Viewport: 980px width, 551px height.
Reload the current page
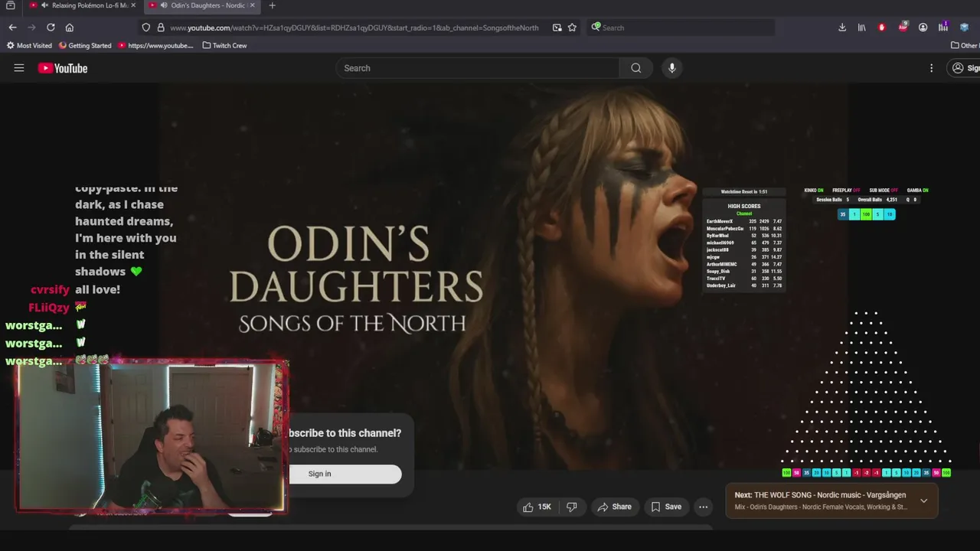51,28
